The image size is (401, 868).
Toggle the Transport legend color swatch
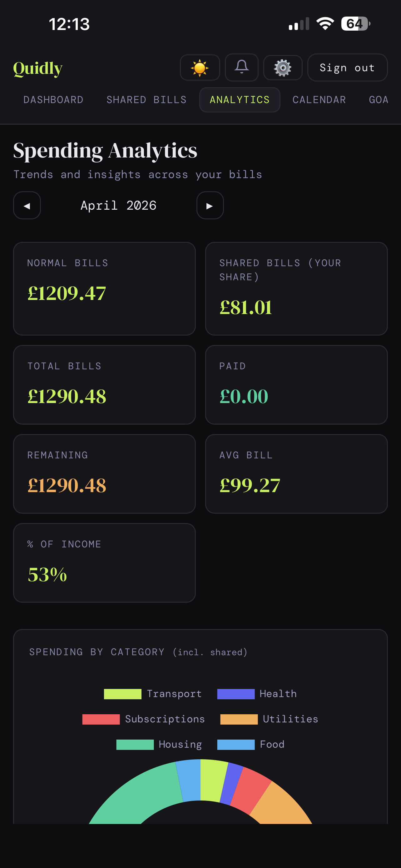(x=122, y=694)
